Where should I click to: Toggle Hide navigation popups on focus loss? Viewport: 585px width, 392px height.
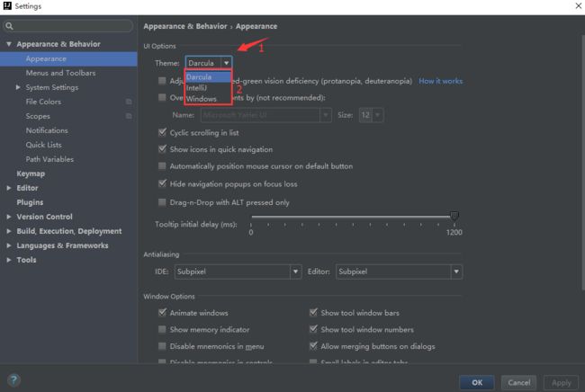[162, 183]
